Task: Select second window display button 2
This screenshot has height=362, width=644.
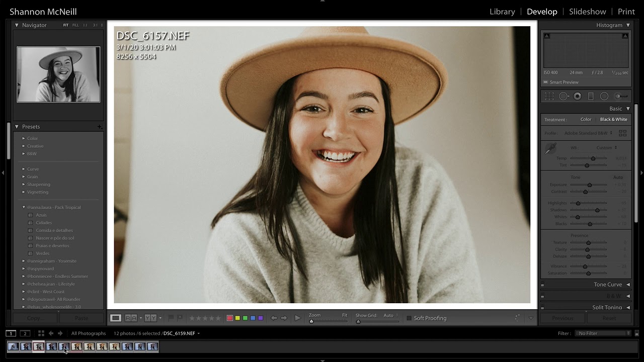Action: click(x=25, y=333)
